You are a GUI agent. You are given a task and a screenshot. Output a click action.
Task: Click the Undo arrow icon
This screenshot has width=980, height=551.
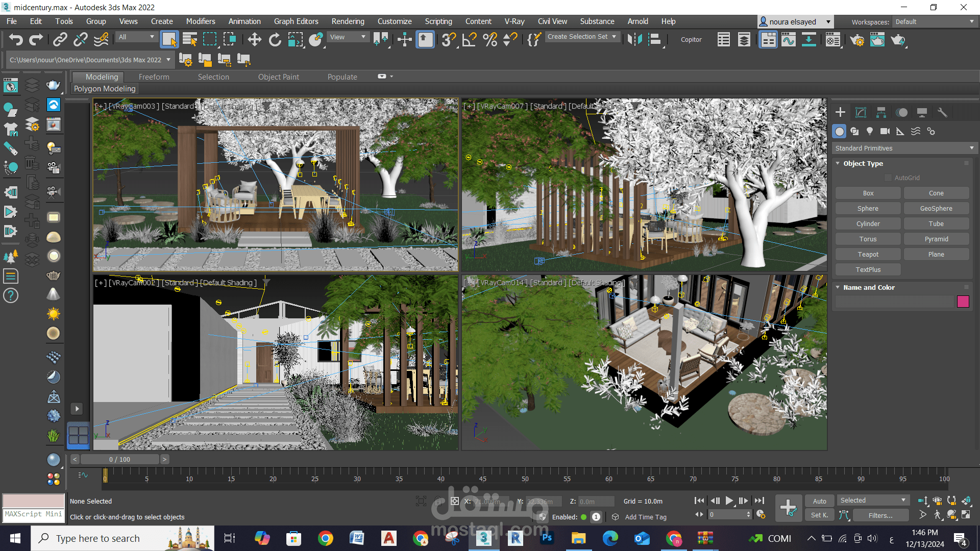16,40
